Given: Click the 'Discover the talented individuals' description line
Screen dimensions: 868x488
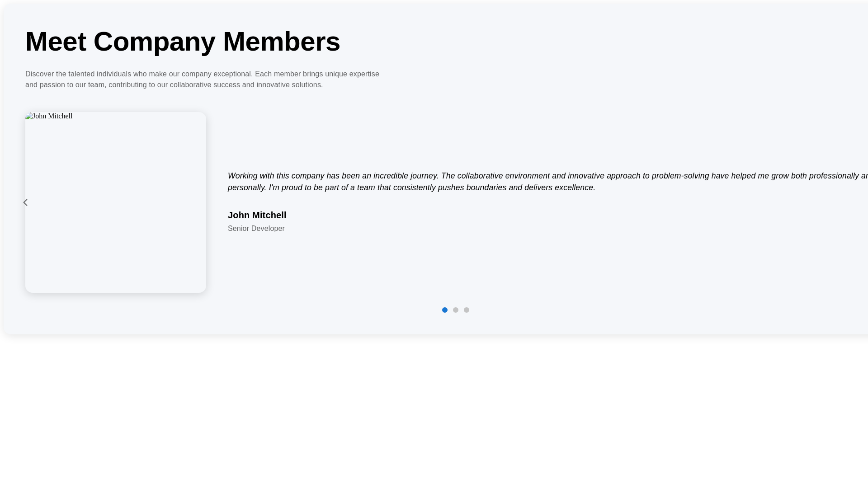Looking at the screenshot, I should coord(202,74).
